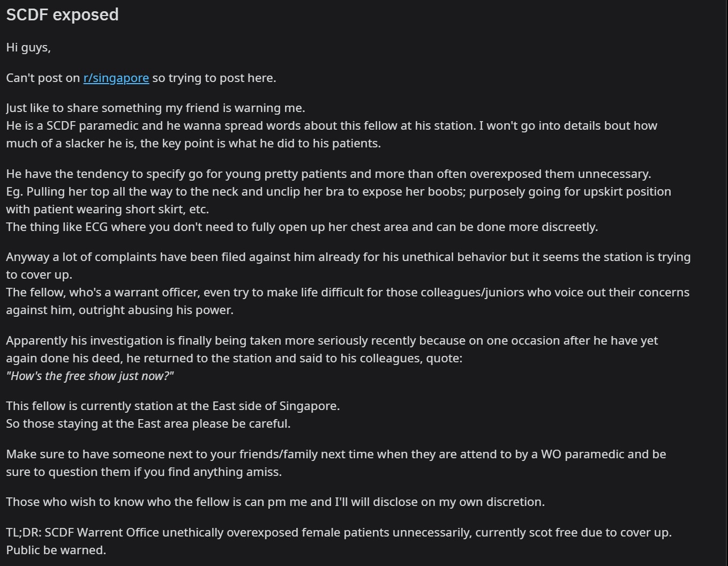Click the 'TL;DR: SCDF Warrent Office' summary line
Viewport: 728px width, 566px height.
pyautogui.click(x=339, y=532)
